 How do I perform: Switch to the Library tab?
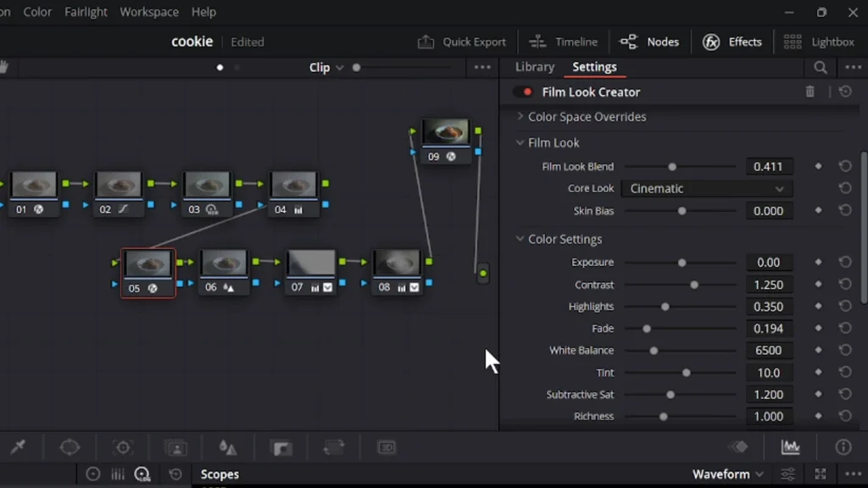pyautogui.click(x=534, y=67)
